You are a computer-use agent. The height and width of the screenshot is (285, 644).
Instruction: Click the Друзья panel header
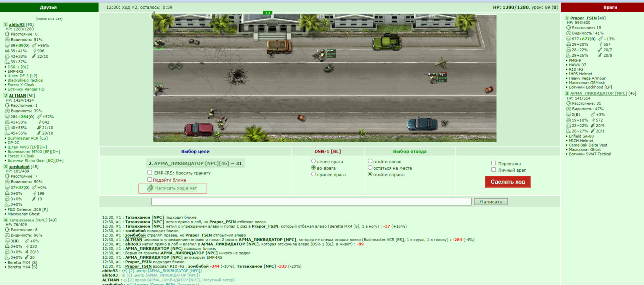(x=48, y=7)
